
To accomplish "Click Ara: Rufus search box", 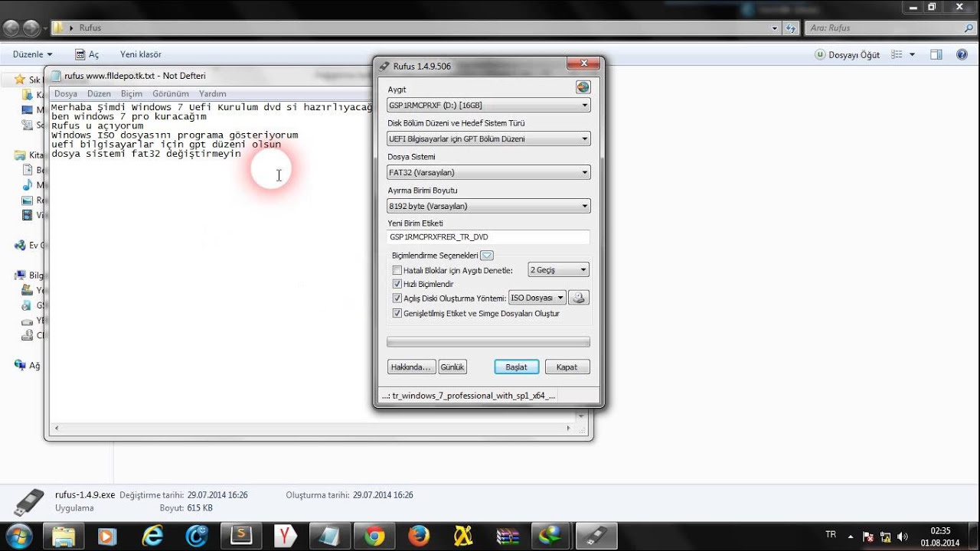I will pyautogui.click(x=890, y=28).
